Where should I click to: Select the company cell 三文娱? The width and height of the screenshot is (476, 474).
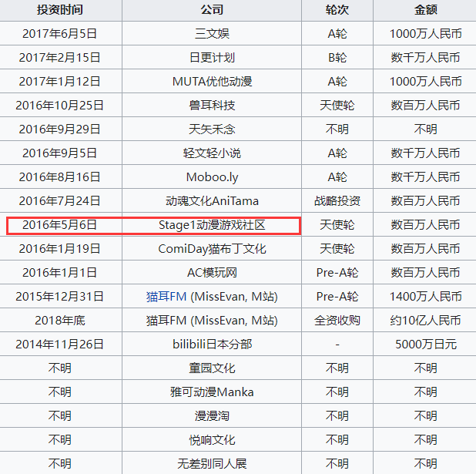point(212,33)
